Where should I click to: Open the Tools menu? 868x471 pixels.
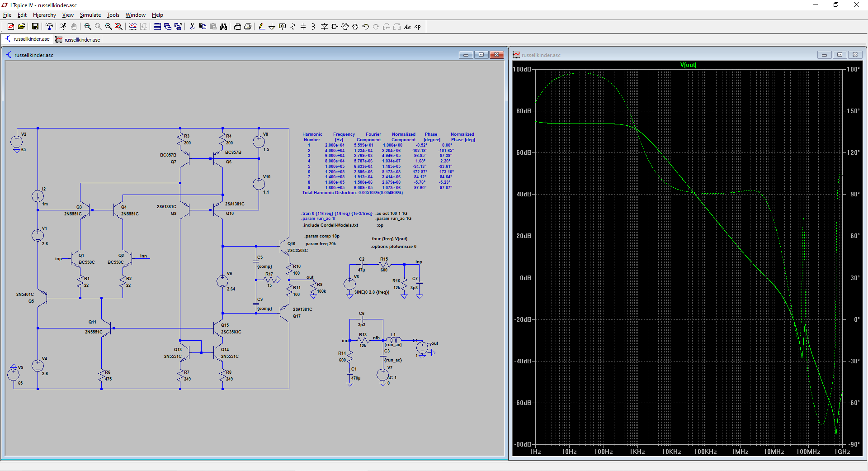coord(113,15)
